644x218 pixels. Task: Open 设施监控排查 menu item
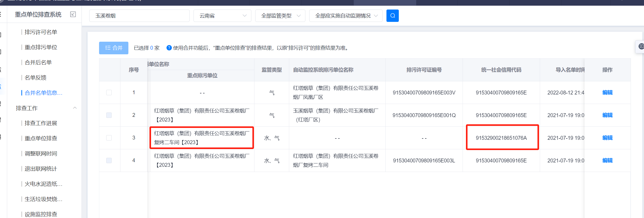(41, 214)
